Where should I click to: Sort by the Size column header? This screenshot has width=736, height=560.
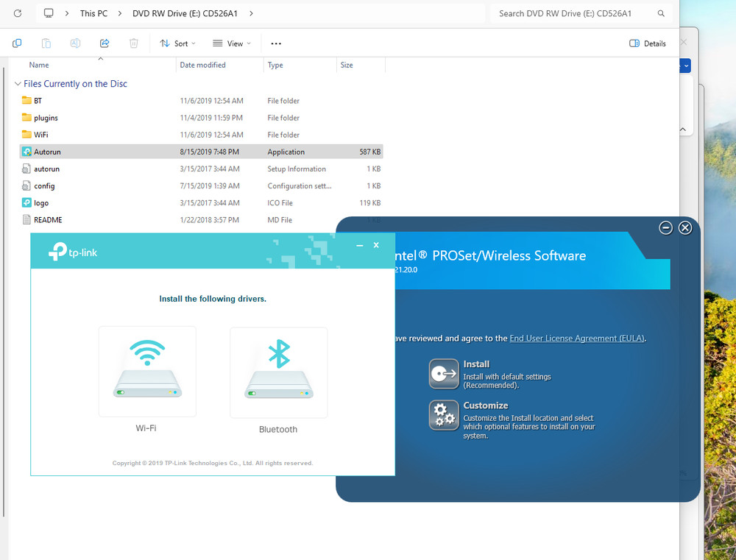pos(347,65)
